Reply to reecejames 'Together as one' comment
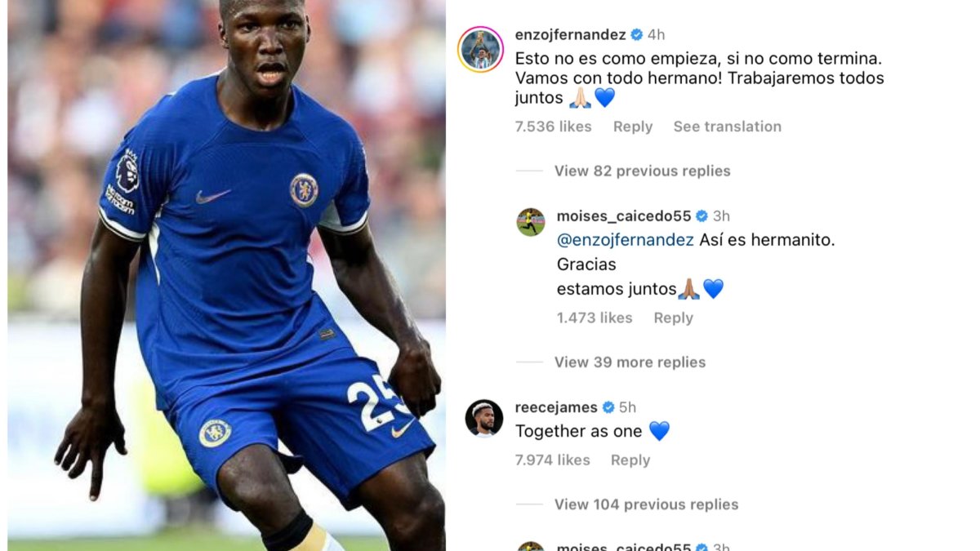The height and width of the screenshot is (551, 980). coord(630,460)
